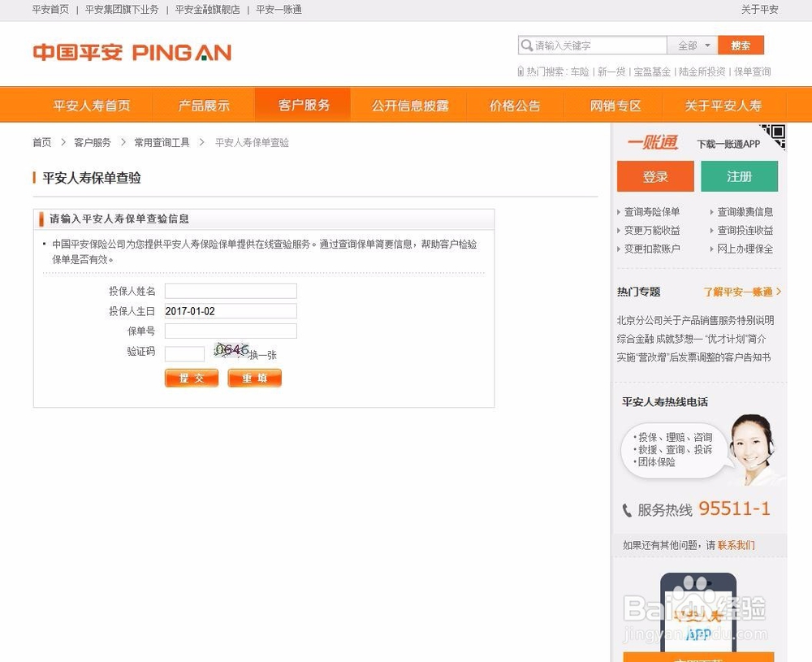Open 价格公告 nav tab
Screen dimensions: 812x662
[x=515, y=106]
